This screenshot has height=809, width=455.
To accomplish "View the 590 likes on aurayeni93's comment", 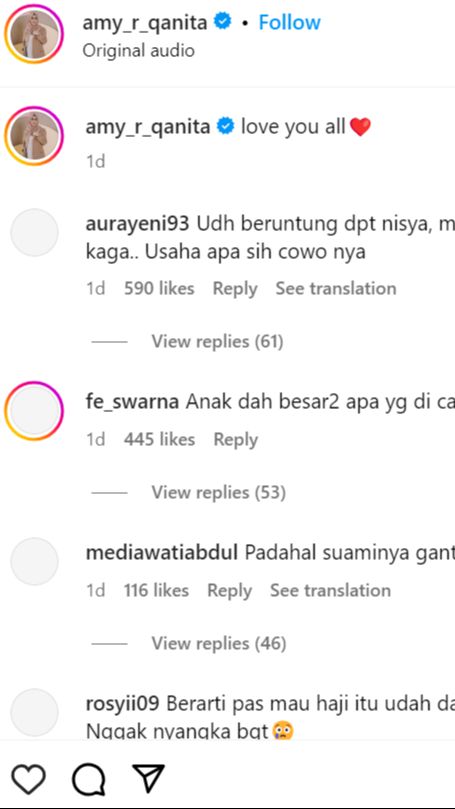I will (x=159, y=288).
